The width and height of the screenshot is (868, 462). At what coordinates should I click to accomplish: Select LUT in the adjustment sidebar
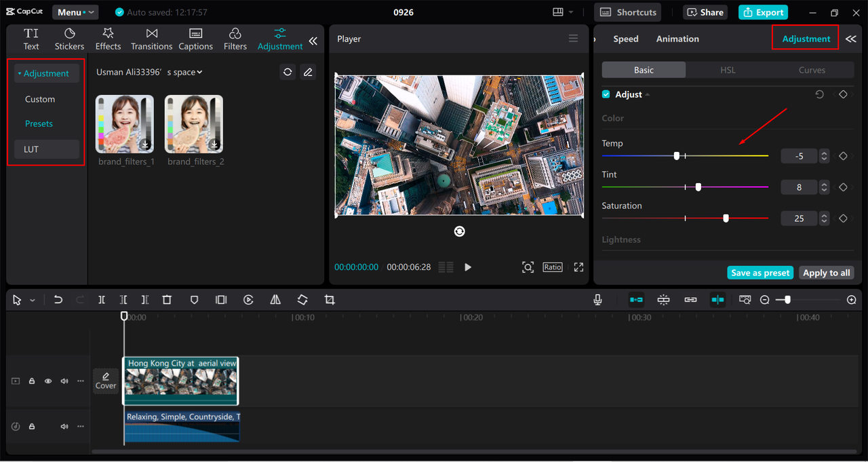pyautogui.click(x=46, y=149)
